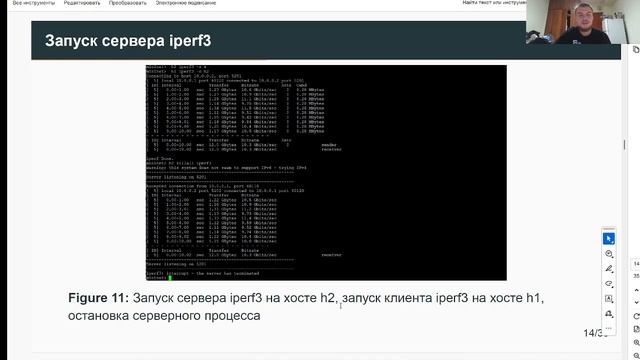This screenshot has width=640, height=360.
Task: Click the total page count 35 in sidebar
Action: point(636,276)
